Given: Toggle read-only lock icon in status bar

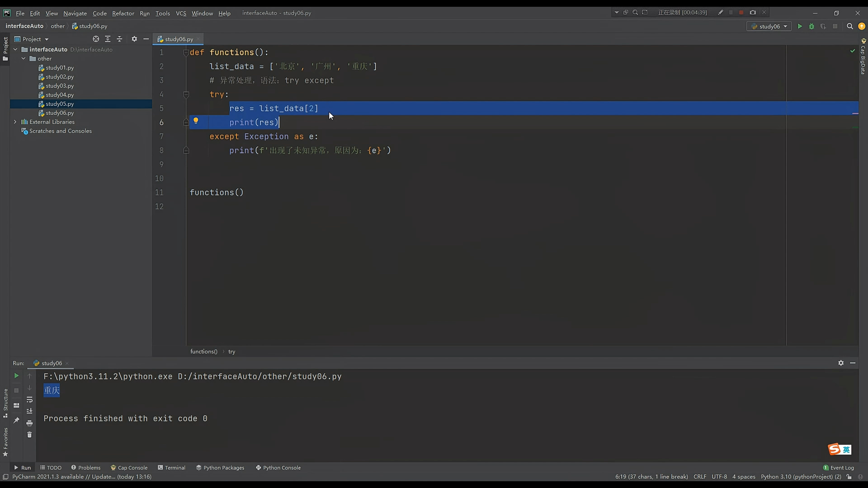Looking at the screenshot, I should (x=849, y=477).
